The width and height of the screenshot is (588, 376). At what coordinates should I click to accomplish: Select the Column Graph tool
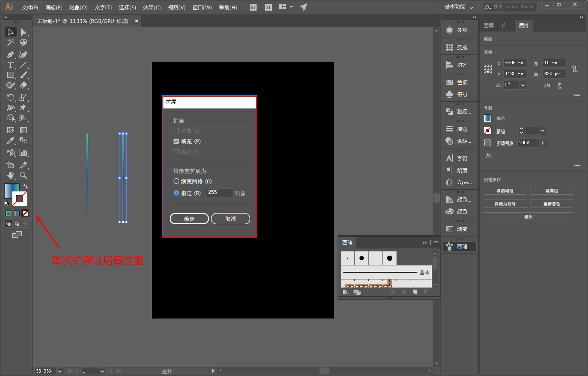23,152
